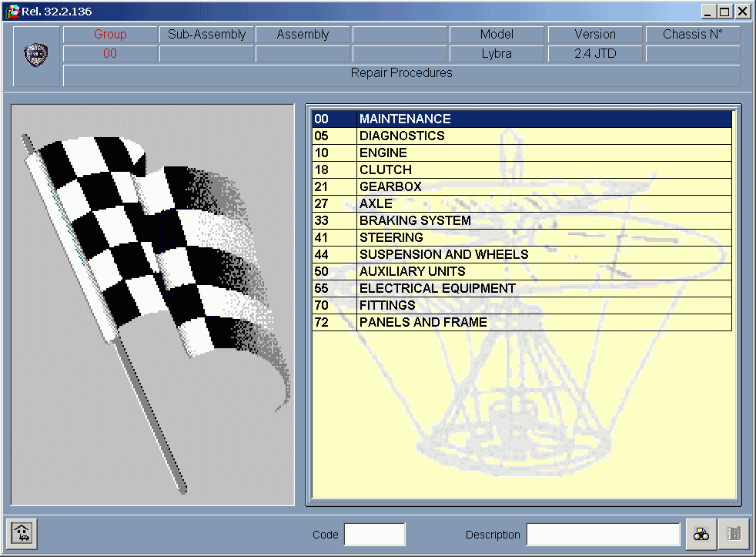Click the Model header cell
This screenshot has height=557, width=756.
tap(497, 34)
